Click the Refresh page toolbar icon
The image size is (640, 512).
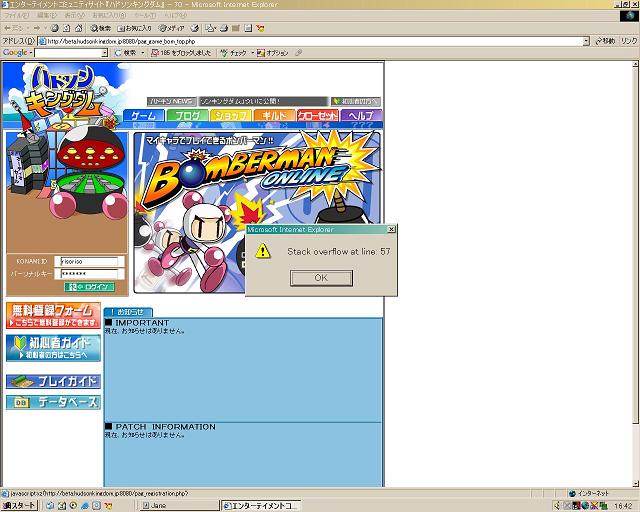[67, 28]
